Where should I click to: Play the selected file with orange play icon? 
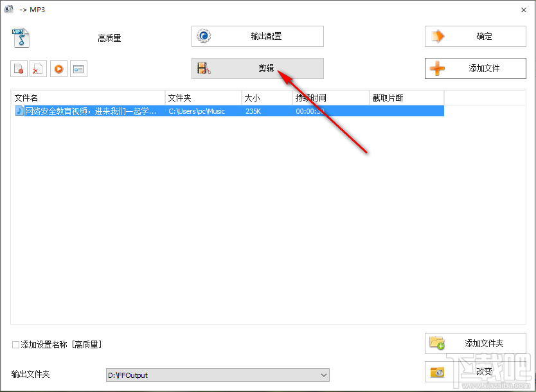pyautogui.click(x=58, y=69)
